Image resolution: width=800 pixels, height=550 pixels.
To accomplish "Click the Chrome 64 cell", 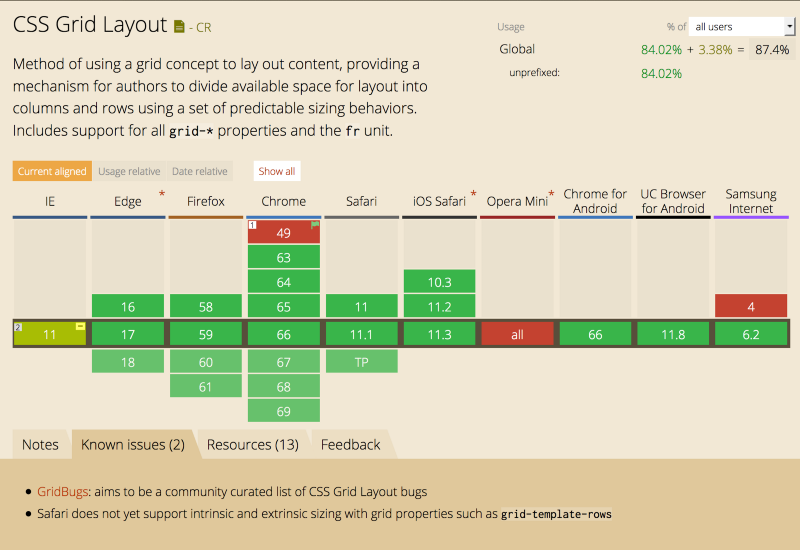I will pyautogui.click(x=284, y=282).
